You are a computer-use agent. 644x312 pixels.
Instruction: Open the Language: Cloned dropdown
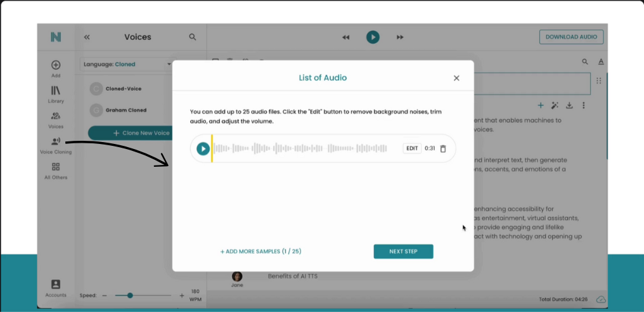coord(127,64)
